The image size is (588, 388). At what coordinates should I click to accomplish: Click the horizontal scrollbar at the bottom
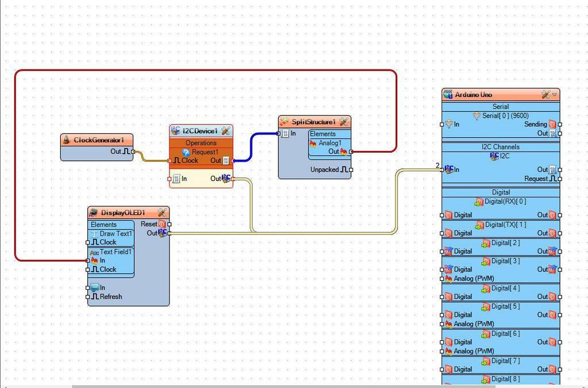click(x=284, y=386)
